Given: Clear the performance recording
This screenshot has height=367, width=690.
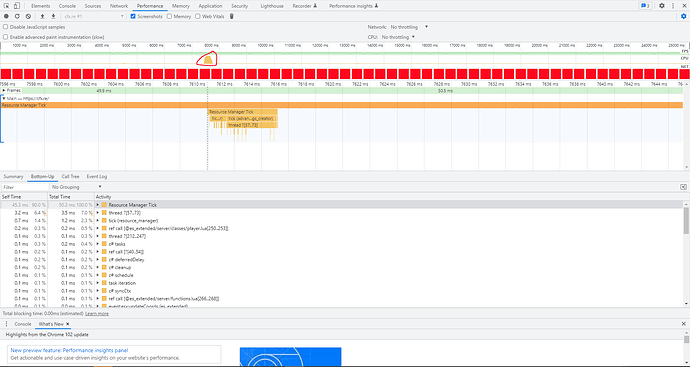Looking at the screenshot, I should 28,16.
